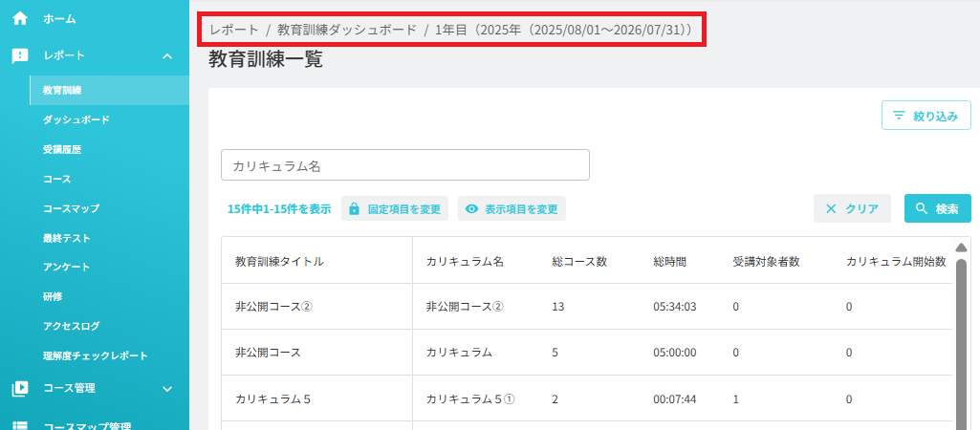Click the lock icon beside 固定項目を変更
Screen dimensions: 980x430
[x=354, y=208]
